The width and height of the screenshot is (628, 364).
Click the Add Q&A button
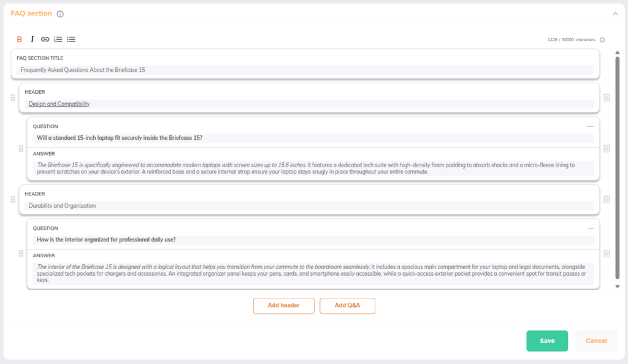347,305
